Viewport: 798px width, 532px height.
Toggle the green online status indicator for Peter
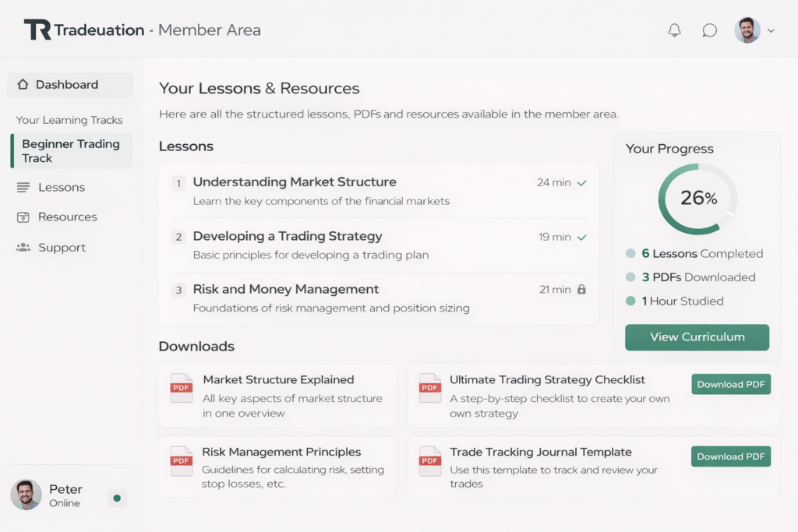coord(117,498)
